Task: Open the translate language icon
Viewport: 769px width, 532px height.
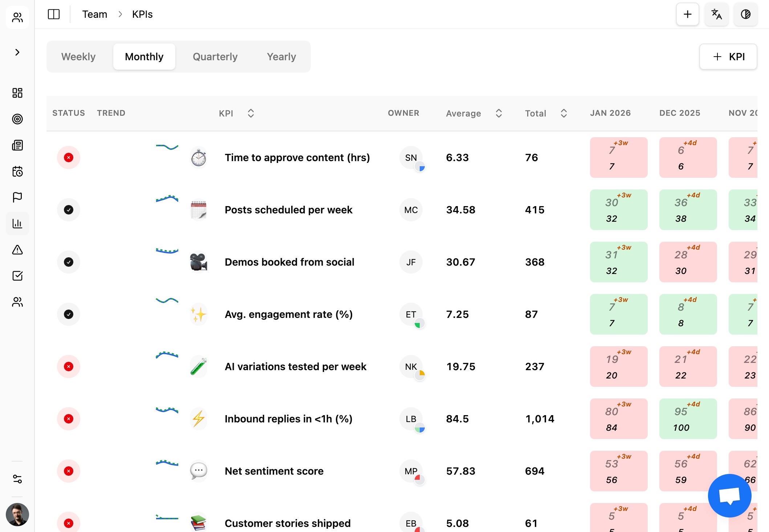Action: click(716, 14)
